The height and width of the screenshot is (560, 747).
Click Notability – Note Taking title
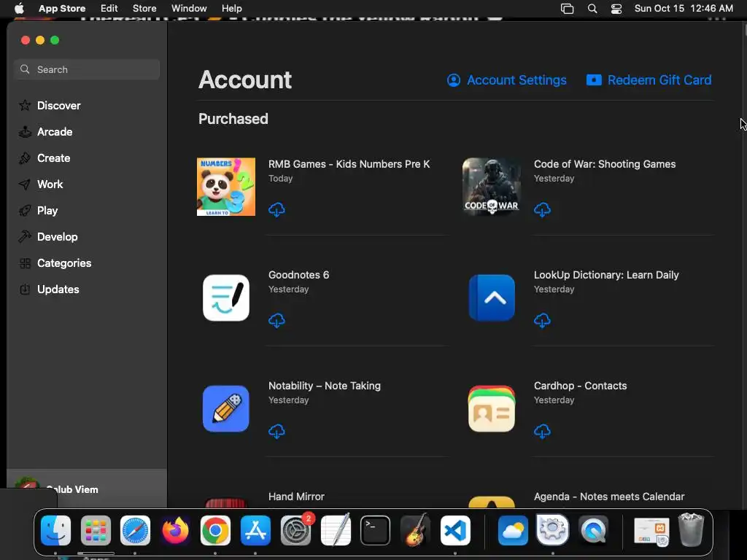[x=325, y=386]
